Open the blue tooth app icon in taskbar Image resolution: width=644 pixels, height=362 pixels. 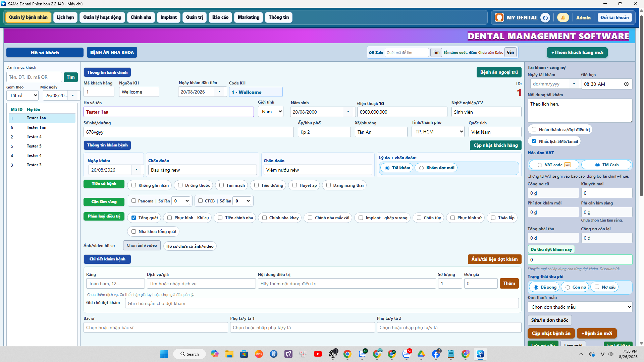[x=274, y=354]
